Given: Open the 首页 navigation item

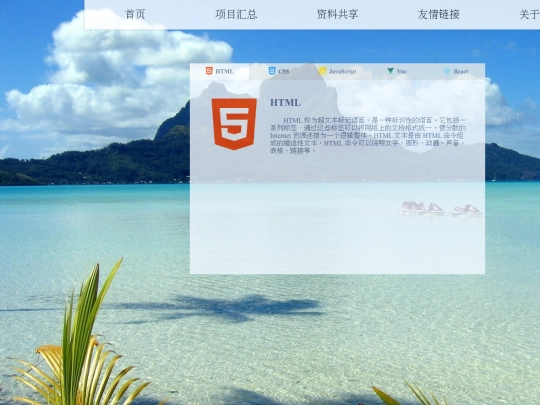Looking at the screenshot, I should [135, 14].
